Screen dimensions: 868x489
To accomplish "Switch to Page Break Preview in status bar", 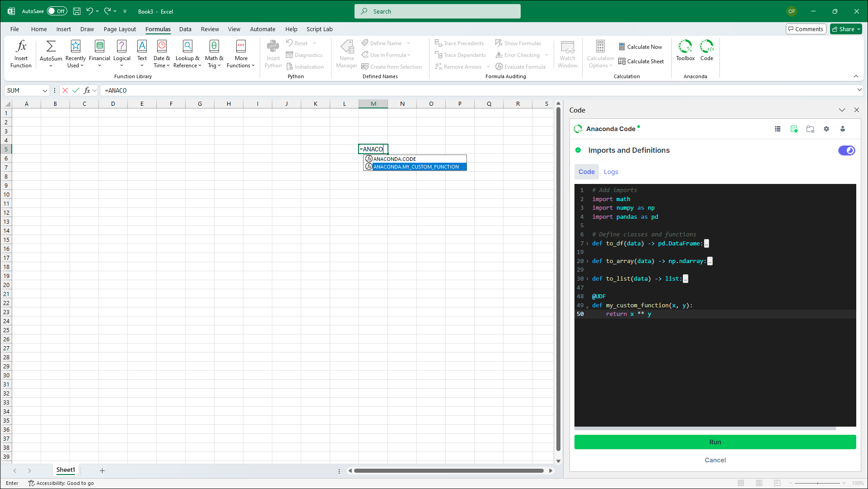I will coord(777,483).
